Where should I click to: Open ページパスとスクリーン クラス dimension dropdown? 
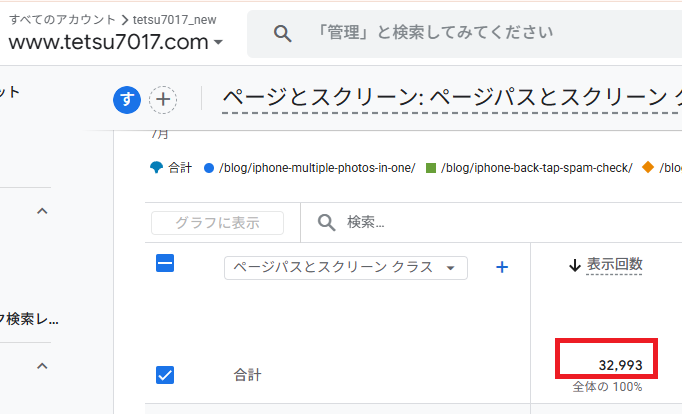[x=346, y=267]
